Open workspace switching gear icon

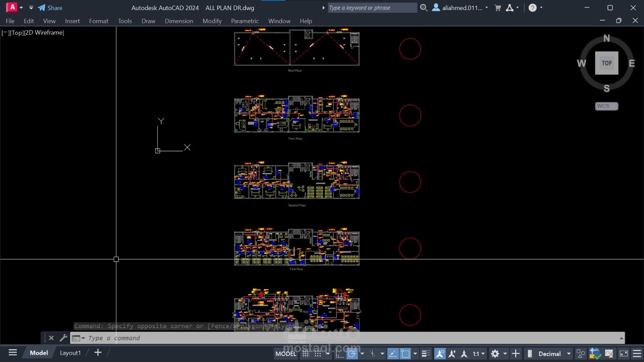point(495,354)
